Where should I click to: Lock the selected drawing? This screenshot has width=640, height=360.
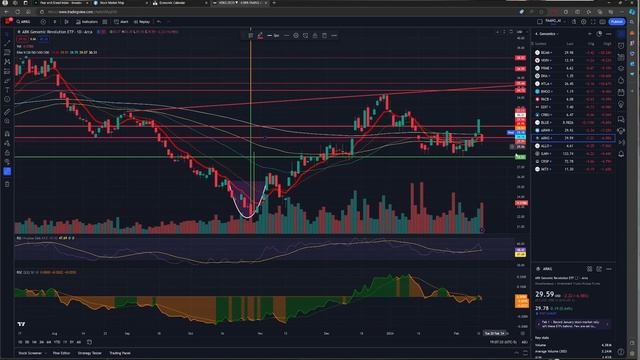(x=315, y=36)
